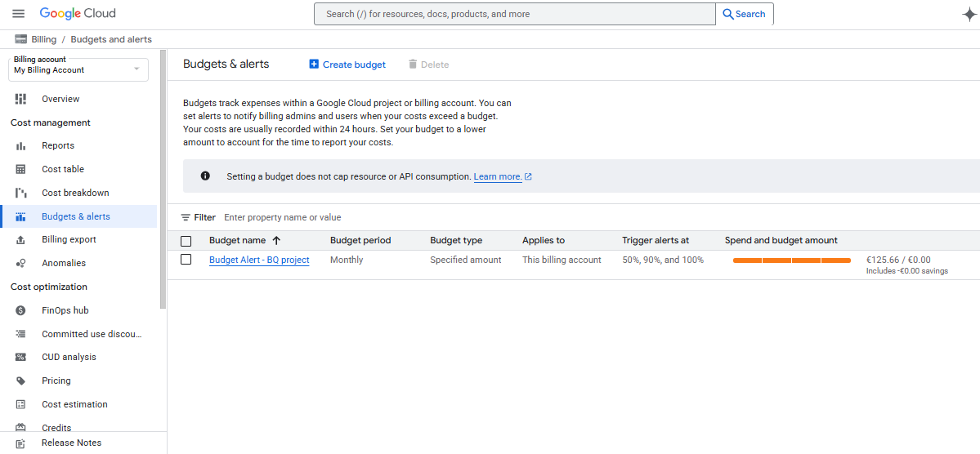Click the trash icon of Delete
Screen dimensions: 980x454
[413, 65]
